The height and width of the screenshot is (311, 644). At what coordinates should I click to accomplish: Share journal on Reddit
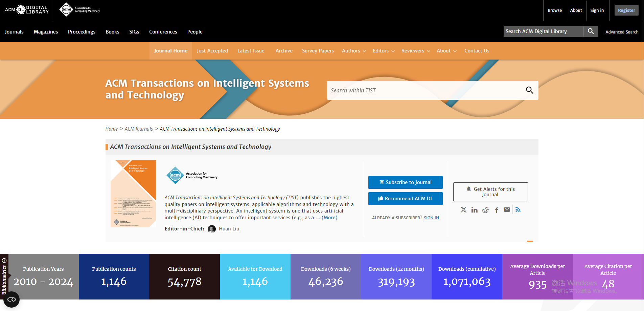click(485, 210)
